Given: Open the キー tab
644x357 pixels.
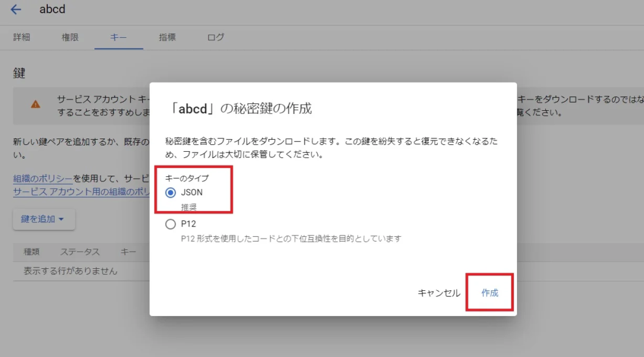Looking at the screenshot, I should [x=118, y=37].
